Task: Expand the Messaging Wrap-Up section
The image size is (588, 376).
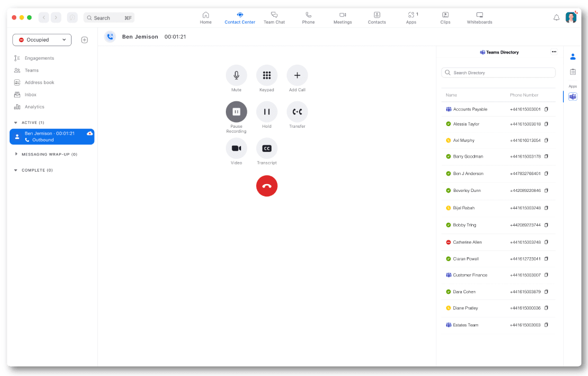Action: coord(17,154)
